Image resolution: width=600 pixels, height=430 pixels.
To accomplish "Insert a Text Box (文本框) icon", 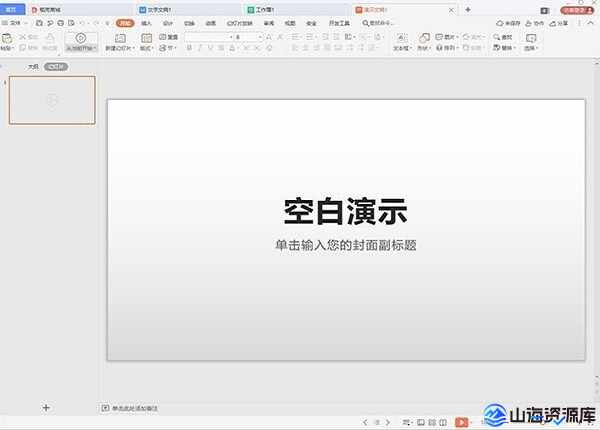I will click(402, 37).
